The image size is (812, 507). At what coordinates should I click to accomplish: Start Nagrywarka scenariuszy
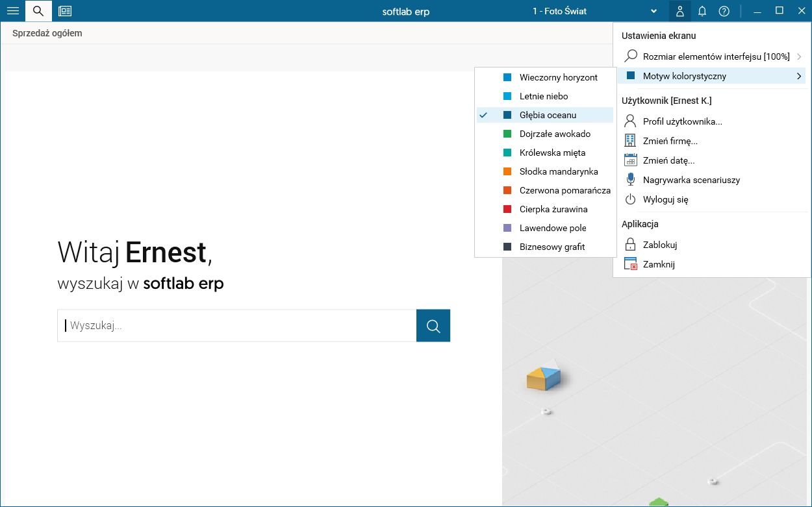pos(712,180)
